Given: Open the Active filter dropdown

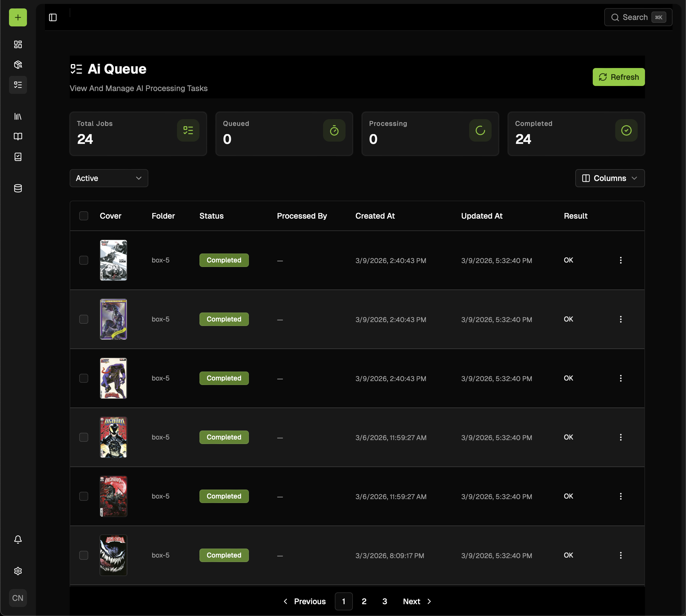Looking at the screenshot, I should tap(109, 178).
